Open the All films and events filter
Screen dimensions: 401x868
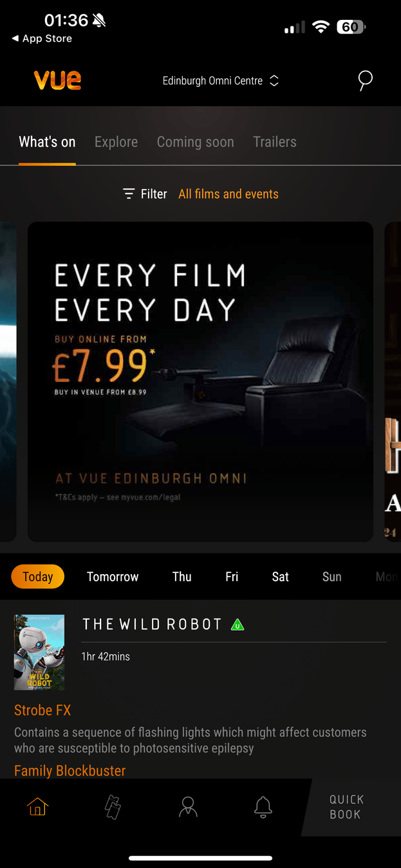228,194
